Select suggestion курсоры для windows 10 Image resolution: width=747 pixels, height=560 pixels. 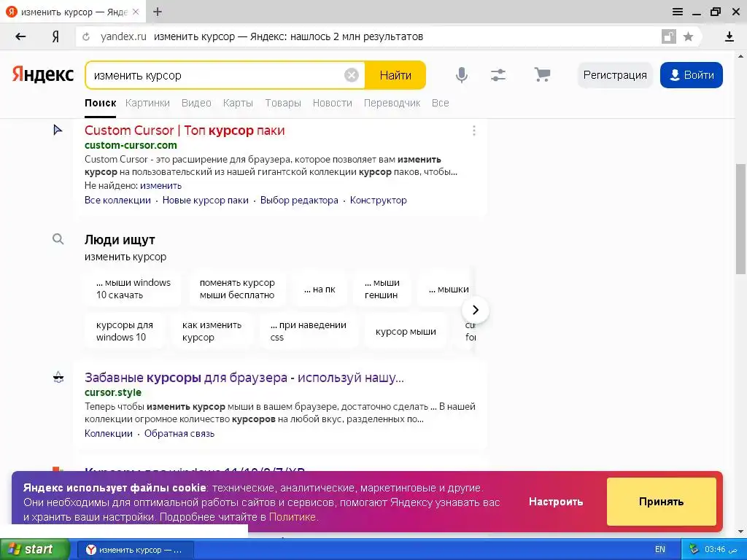124,331
